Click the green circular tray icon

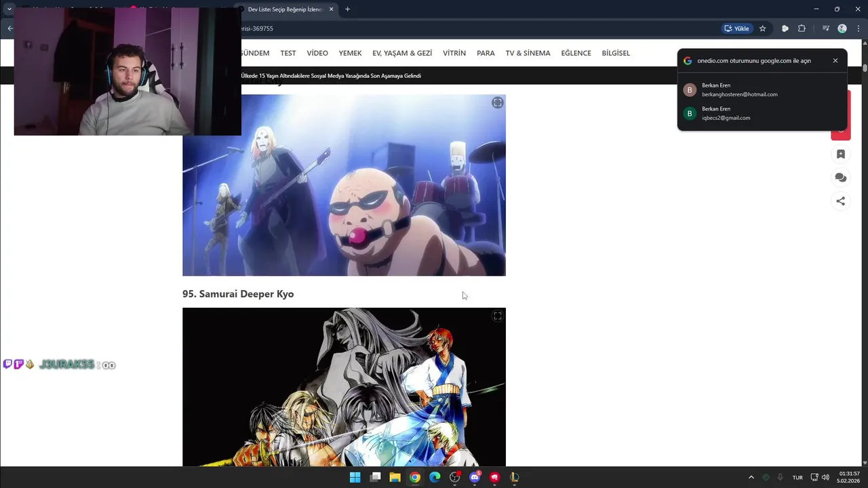(766, 478)
